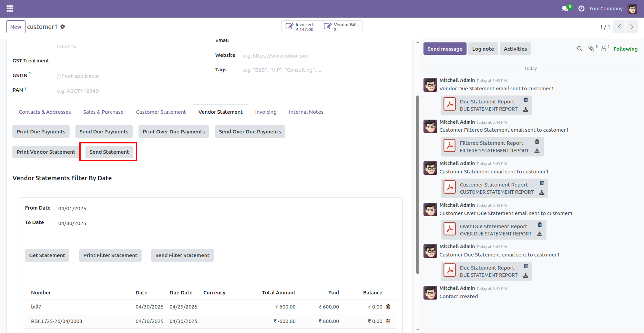
Task: Open conversations via the messages icon
Action: (565, 8)
